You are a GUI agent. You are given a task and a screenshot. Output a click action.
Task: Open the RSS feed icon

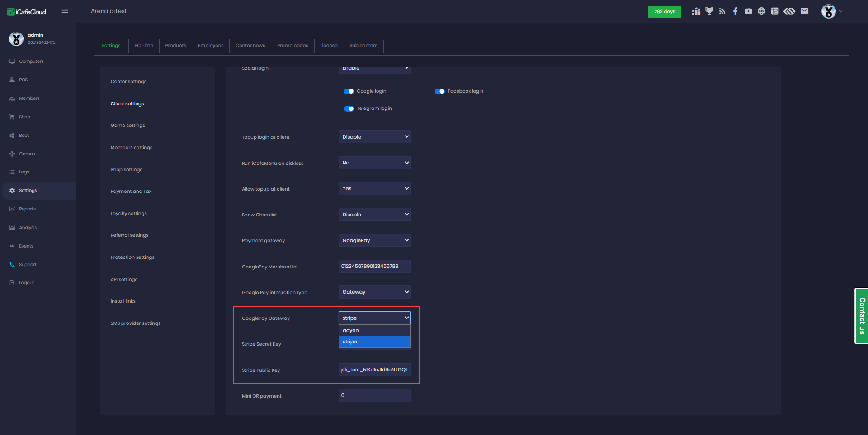(x=722, y=11)
